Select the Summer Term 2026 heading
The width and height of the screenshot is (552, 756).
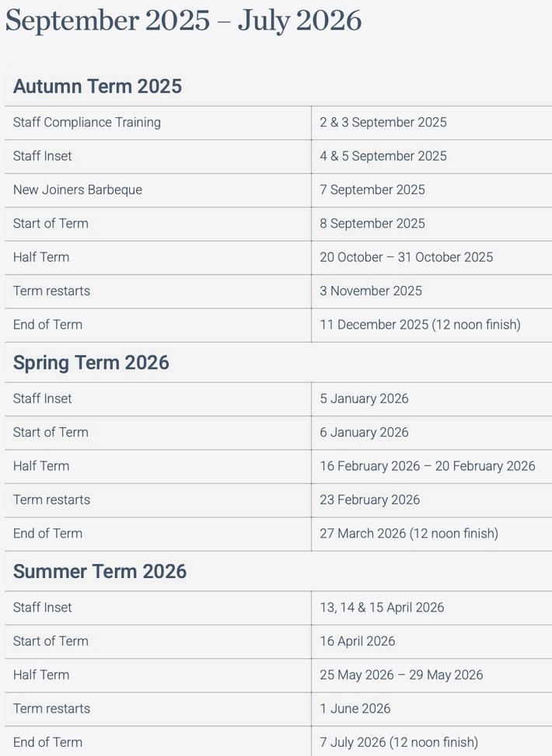[100, 571]
